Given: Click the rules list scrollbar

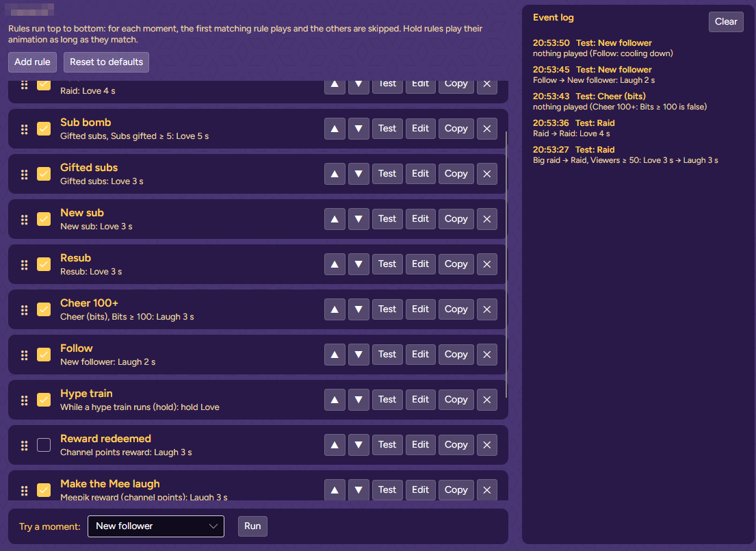Looking at the screenshot, I should [x=506, y=264].
